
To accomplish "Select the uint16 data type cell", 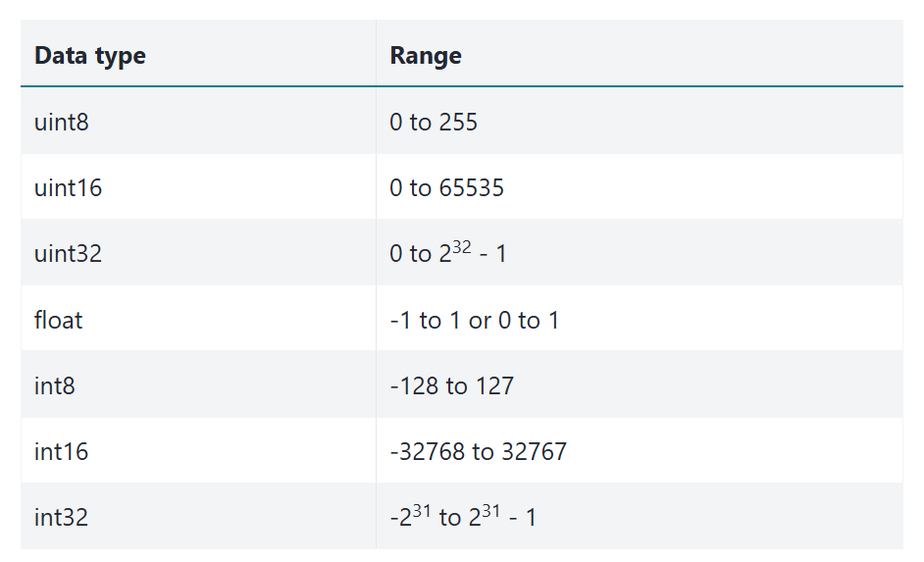I will [68, 187].
